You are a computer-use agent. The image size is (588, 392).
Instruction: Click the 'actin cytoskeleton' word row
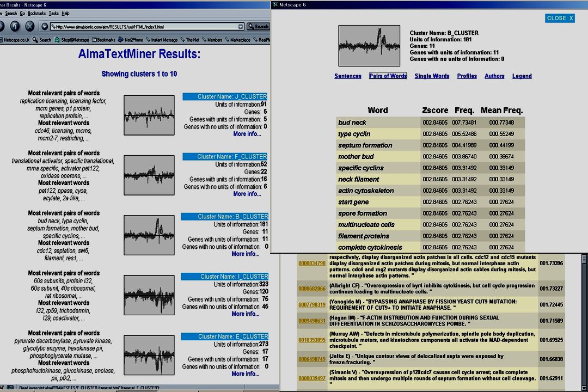point(431,191)
